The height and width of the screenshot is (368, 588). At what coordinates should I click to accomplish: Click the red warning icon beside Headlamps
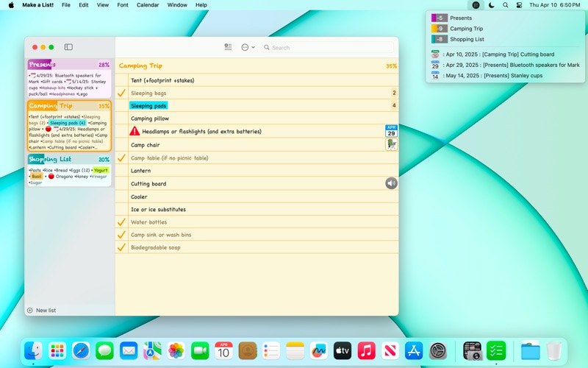click(135, 131)
